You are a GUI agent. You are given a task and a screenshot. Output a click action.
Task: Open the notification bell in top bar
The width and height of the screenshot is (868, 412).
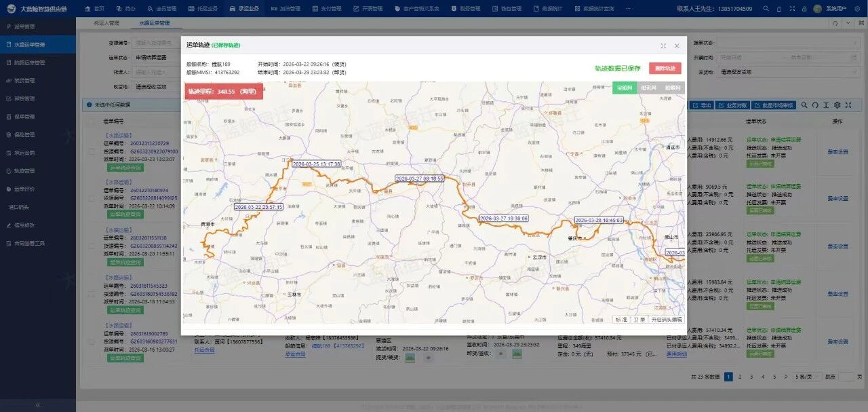click(778, 9)
